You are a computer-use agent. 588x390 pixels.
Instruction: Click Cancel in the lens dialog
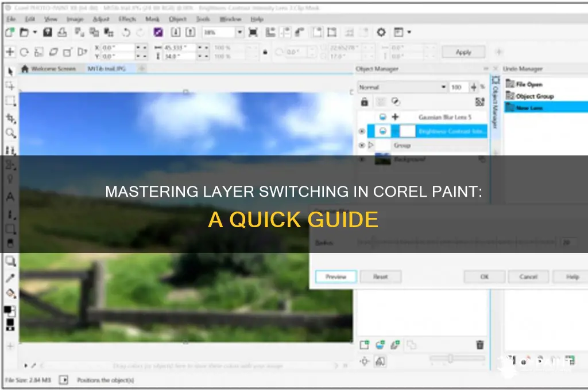pyautogui.click(x=528, y=277)
